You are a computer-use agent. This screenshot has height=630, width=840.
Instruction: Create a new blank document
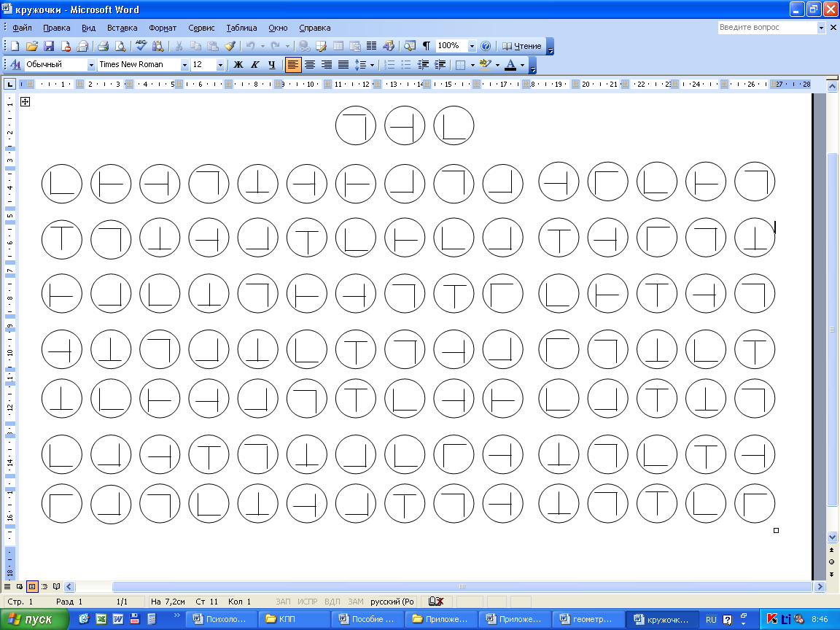(x=15, y=46)
